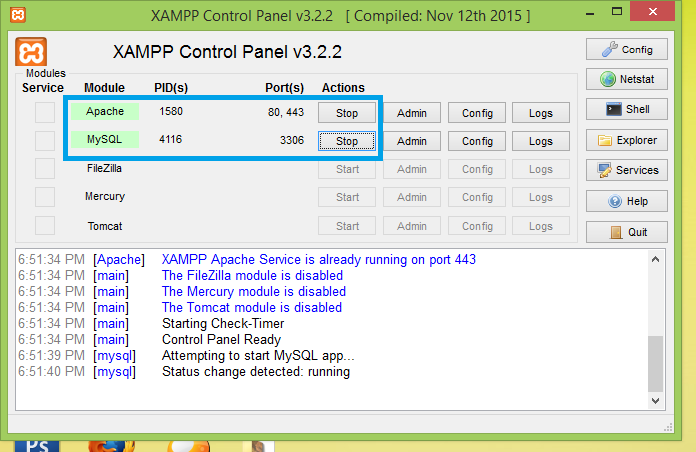Start the FileZilla module

point(347,169)
